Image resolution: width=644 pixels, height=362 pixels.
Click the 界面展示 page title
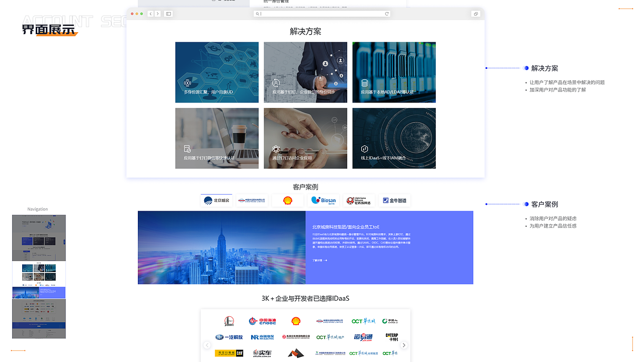tap(48, 30)
